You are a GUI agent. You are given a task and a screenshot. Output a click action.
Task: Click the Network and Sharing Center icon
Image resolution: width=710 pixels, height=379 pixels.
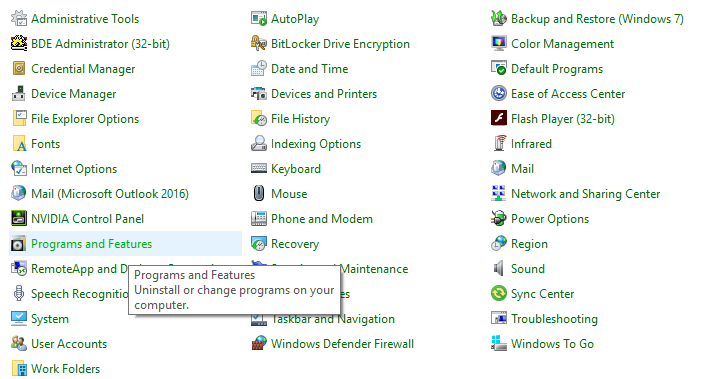(499, 193)
